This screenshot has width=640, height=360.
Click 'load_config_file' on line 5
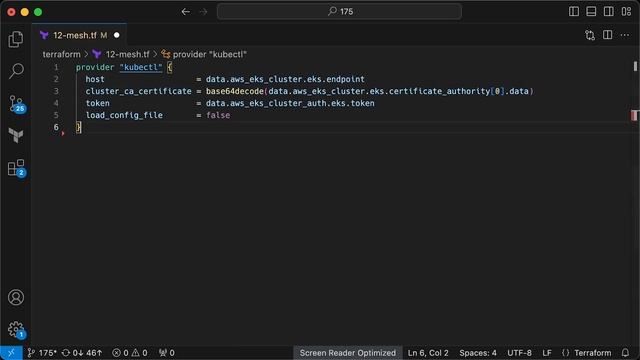[124, 115]
